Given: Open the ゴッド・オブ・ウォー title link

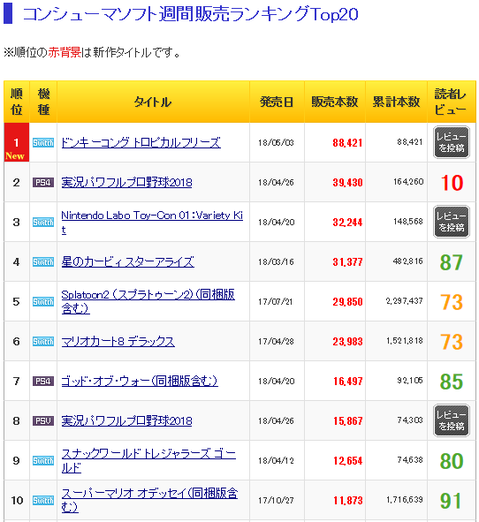Looking at the screenshot, I should 139,381.
